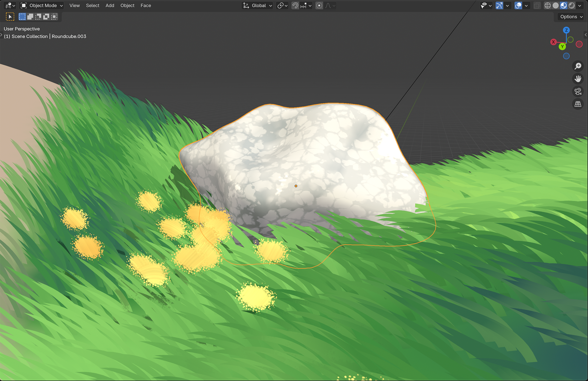Toggle snapping magnet button
This screenshot has height=381, width=588.
coord(295,6)
